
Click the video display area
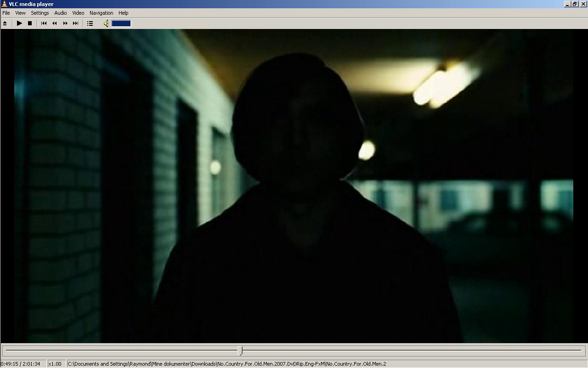294,186
